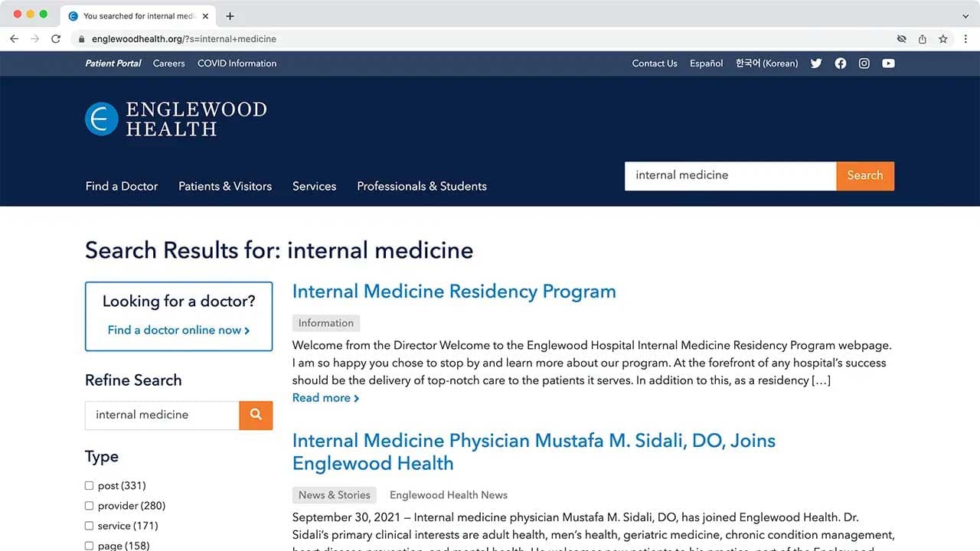This screenshot has width=980, height=551.
Task: Go forward with browser forward arrow
Action: coord(34,39)
